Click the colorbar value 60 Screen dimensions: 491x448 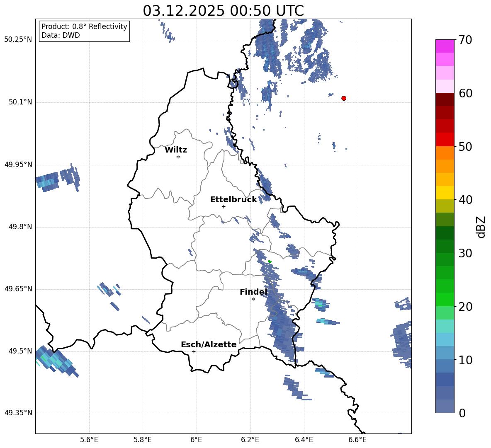click(x=465, y=93)
